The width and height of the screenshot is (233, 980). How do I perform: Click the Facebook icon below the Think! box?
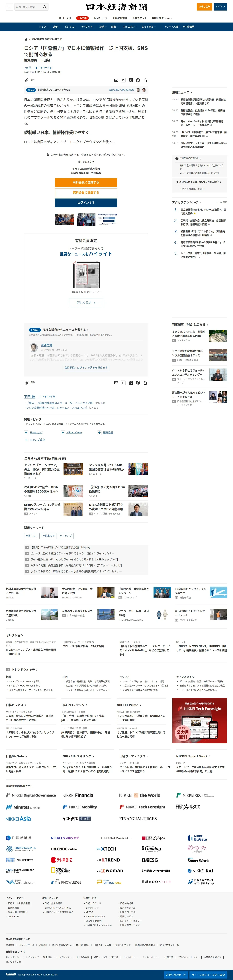click(x=138, y=383)
